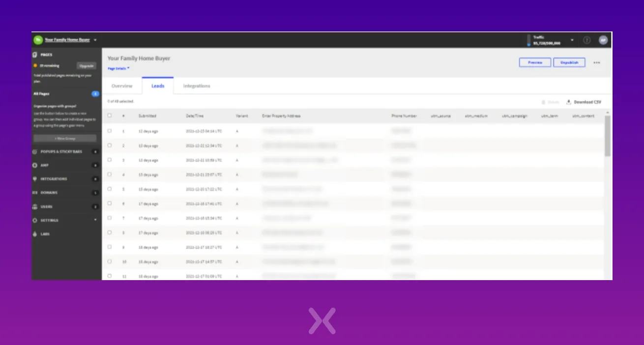644x345 pixels.
Task: Click the Upgrade button
Action: (87, 65)
